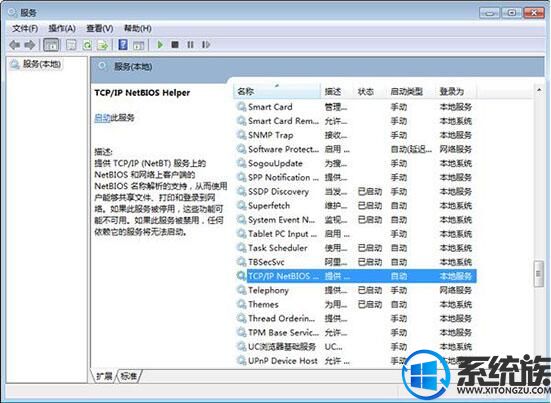
Task: Click the Export list toolbar icon
Action: [x=103, y=45]
